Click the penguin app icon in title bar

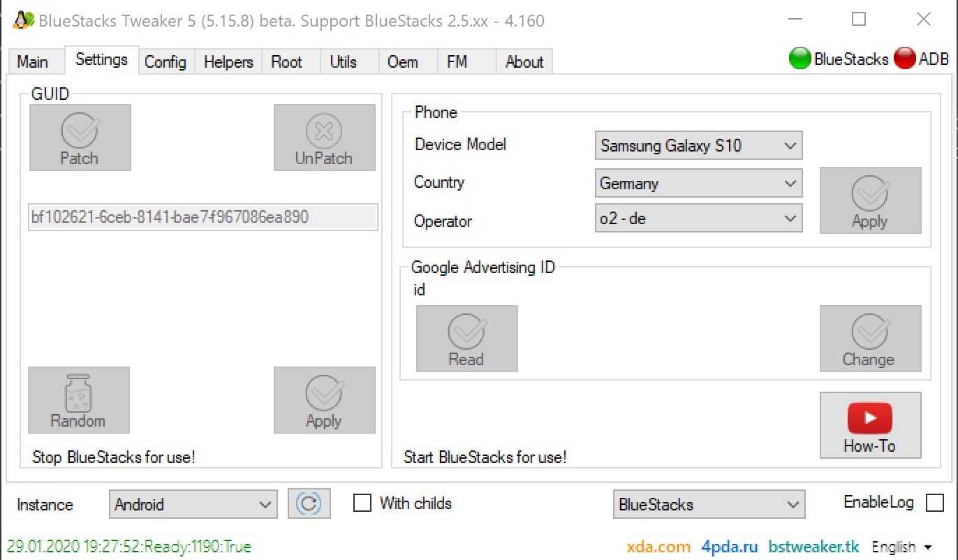pyautogui.click(x=22, y=20)
